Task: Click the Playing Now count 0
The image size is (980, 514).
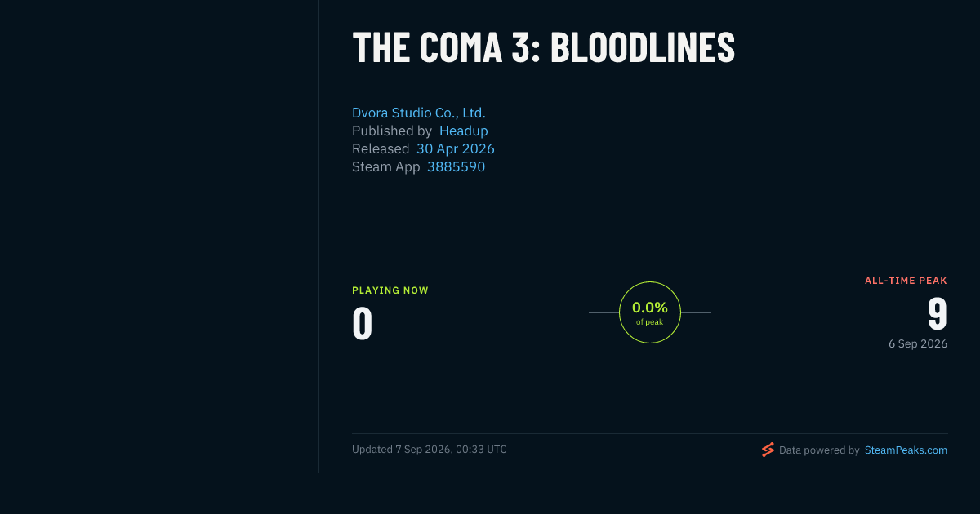Action: pyautogui.click(x=363, y=323)
